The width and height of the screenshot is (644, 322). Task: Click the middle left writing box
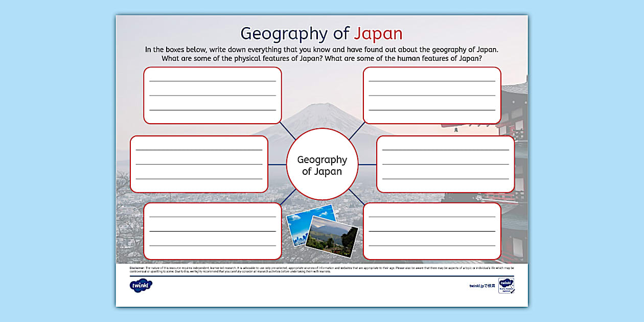[x=199, y=164]
